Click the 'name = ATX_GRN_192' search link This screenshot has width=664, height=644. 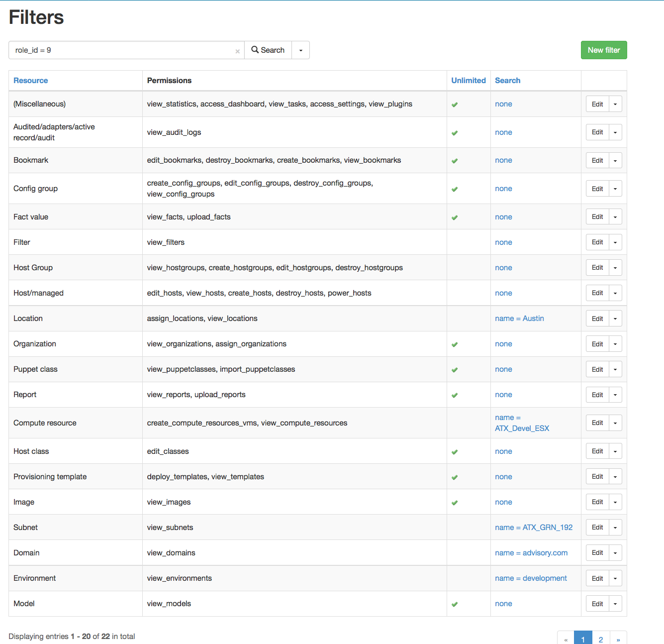tap(534, 528)
